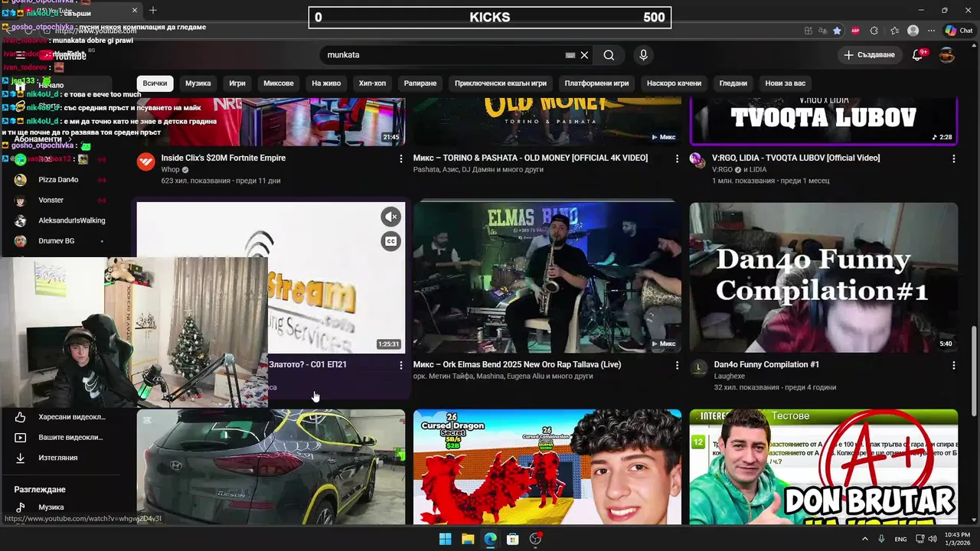Open Pizza Dan4o subscription channel
The height and width of the screenshot is (551, 980).
tap(58, 180)
